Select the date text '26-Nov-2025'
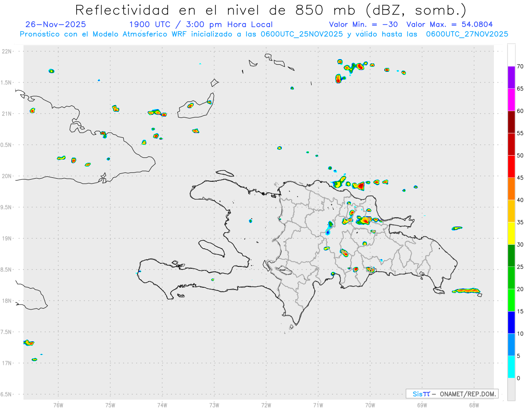 click(56, 24)
